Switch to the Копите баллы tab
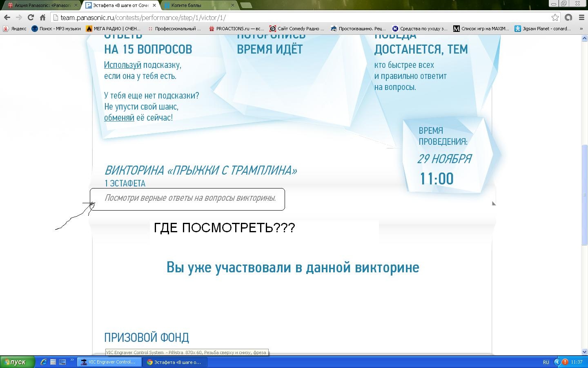 click(x=196, y=5)
